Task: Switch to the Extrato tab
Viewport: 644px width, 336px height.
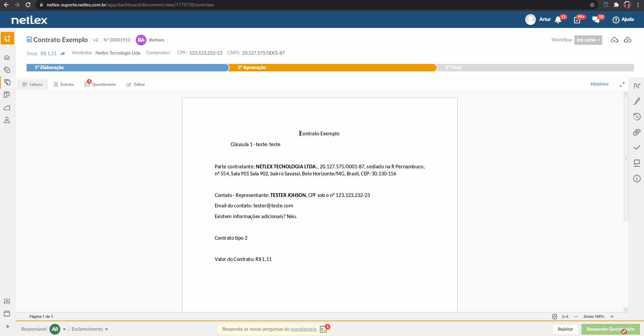Action: (64, 85)
